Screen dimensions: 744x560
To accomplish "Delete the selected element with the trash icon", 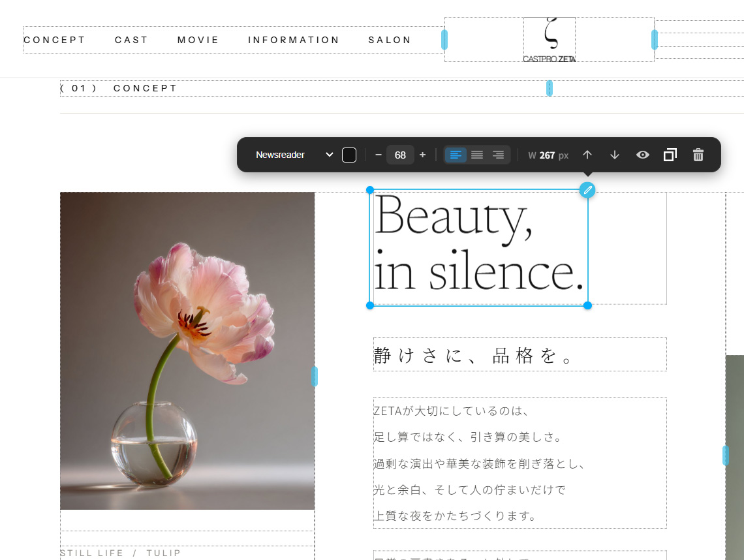I will (x=698, y=155).
